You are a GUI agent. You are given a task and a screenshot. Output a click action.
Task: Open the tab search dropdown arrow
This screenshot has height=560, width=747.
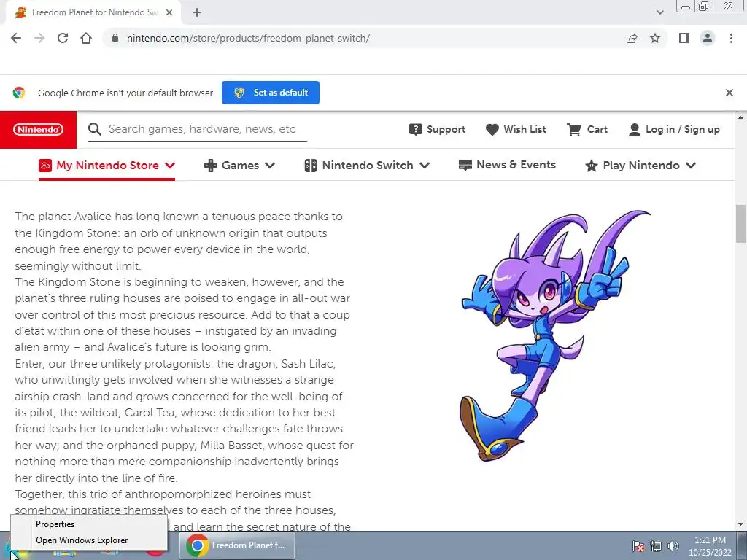click(659, 12)
